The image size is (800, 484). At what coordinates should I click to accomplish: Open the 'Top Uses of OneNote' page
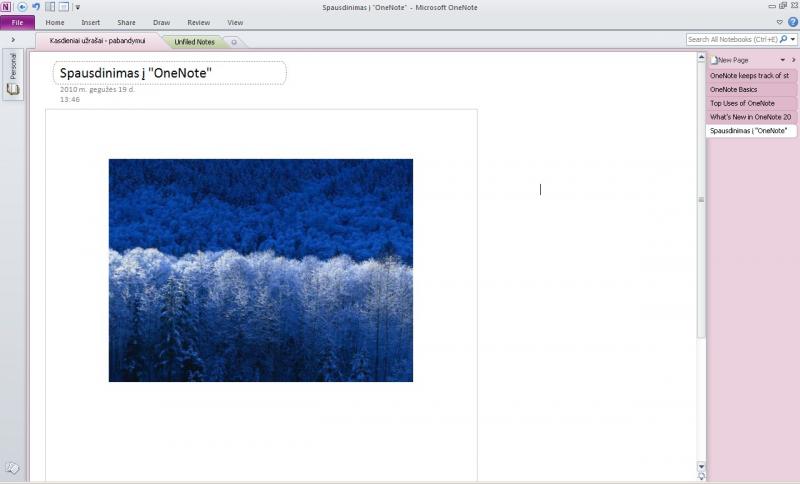751,103
